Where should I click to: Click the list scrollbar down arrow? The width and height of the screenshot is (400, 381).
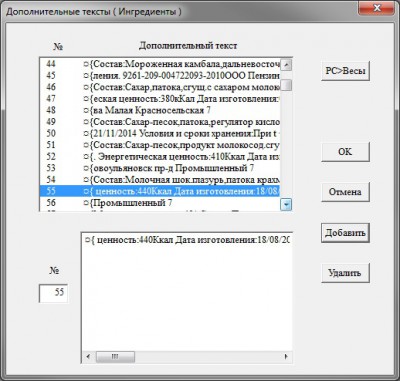[x=286, y=204]
